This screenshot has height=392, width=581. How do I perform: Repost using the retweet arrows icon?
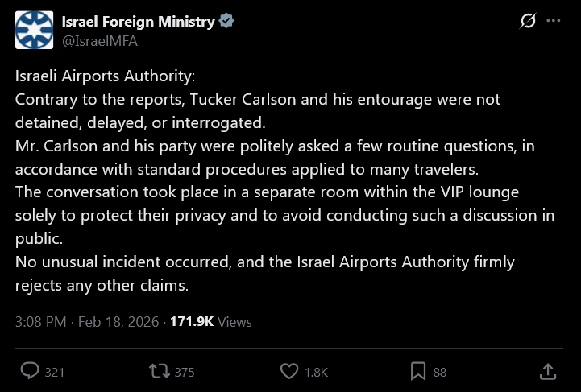click(160, 371)
